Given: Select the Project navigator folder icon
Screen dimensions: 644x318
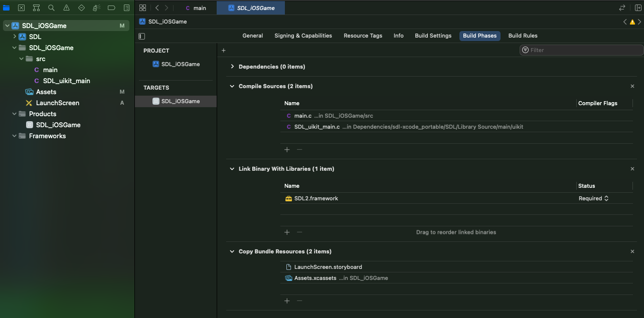Looking at the screenshot, I should pyautogui.click(x=6, y=8).
